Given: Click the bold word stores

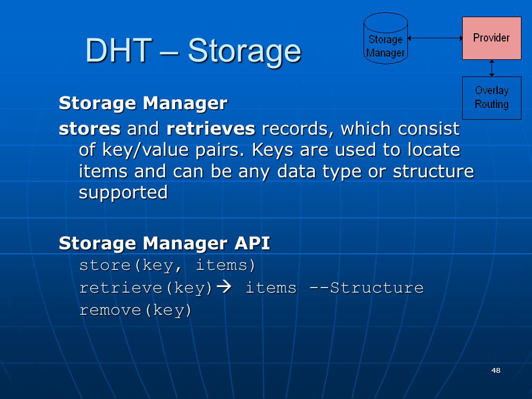Looking at the screenshot, I should (x=90, y=129).
